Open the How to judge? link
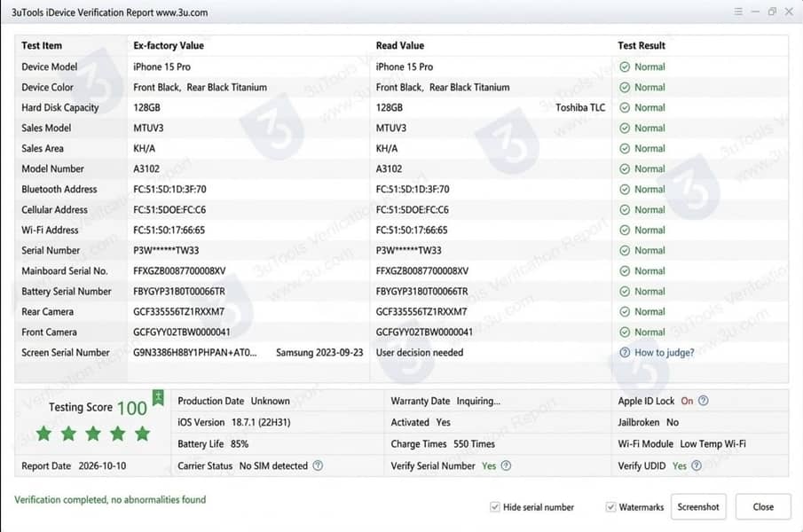The width and height of the screenshot is (803, 532). 665,353
